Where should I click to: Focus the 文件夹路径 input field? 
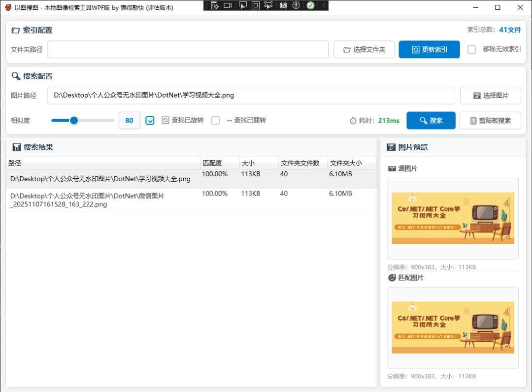(188, 49)
